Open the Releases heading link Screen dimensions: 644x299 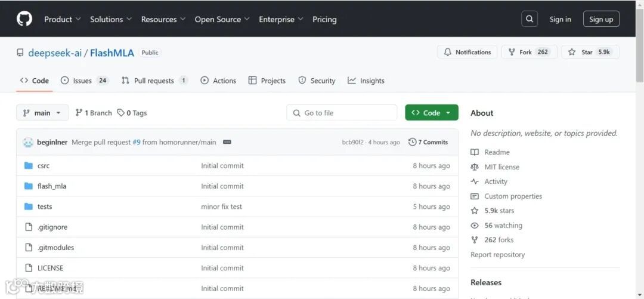486,282
